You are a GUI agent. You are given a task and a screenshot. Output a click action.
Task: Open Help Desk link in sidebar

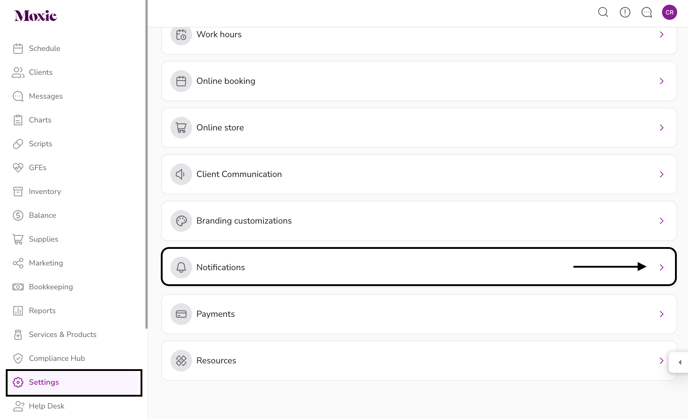coord(46,406)
